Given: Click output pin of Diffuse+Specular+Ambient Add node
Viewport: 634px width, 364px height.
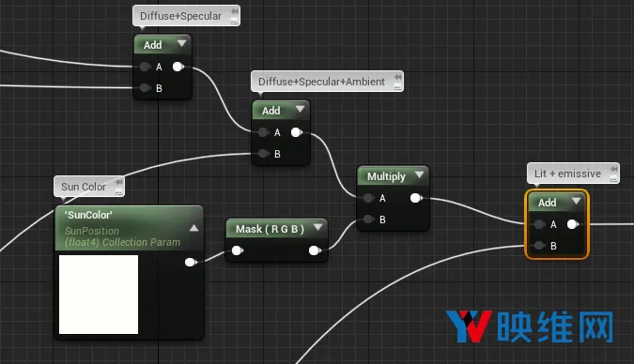Looking at the screenshot, I should pyautogui.click(x=297, y=132).
